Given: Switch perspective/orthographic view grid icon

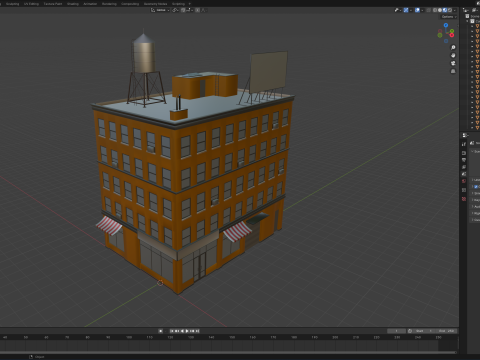Looking at the screenshot, I should [x=453, y=71].
